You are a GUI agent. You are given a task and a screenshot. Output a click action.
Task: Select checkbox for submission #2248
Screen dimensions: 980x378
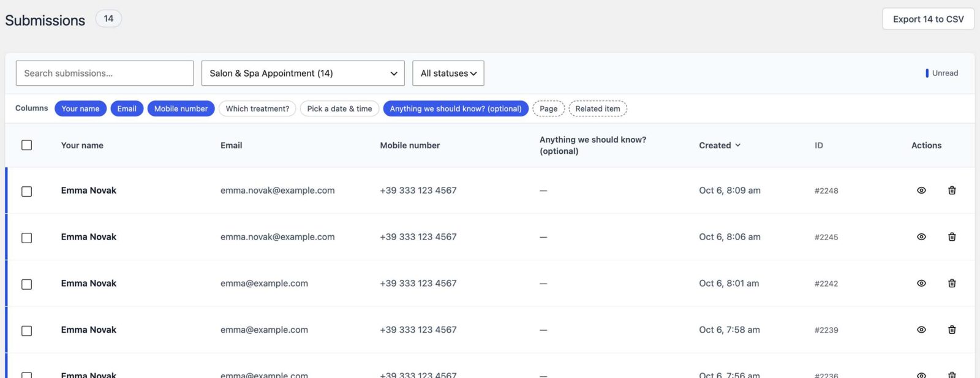[27, 192]
